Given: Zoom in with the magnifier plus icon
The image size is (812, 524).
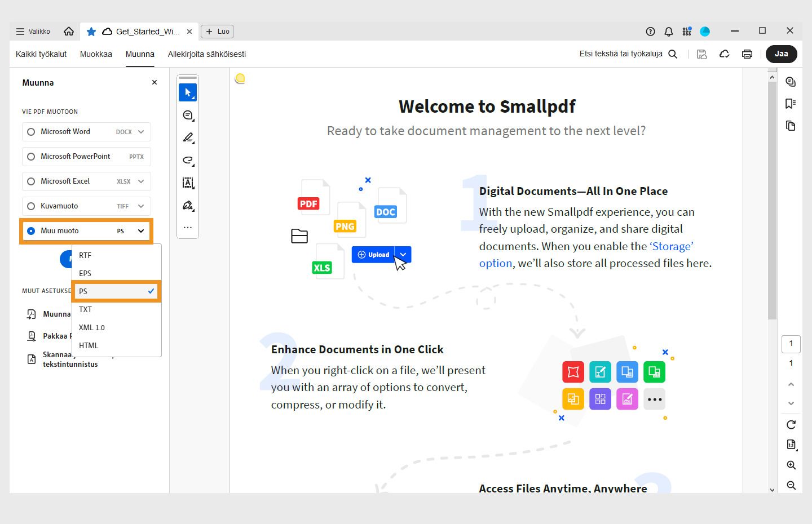Looking at the screenshot, I should tap(791, 465).
